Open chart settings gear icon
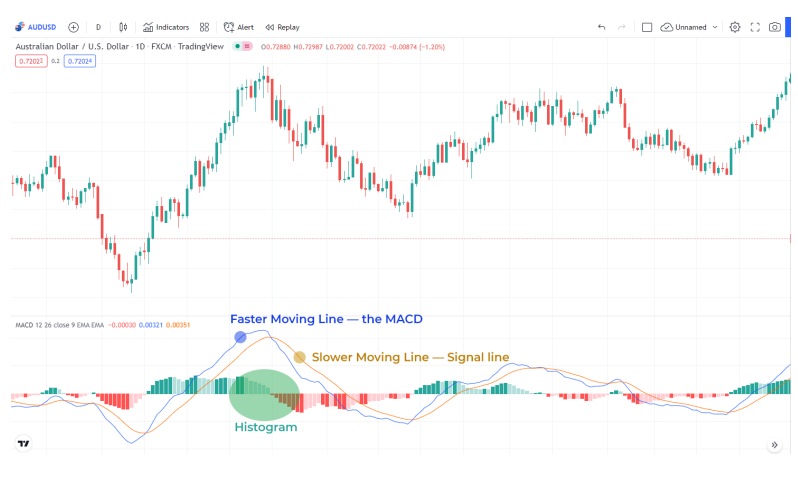Image resolution: width=798 pixels, height=490 pixels. (735, 27)
